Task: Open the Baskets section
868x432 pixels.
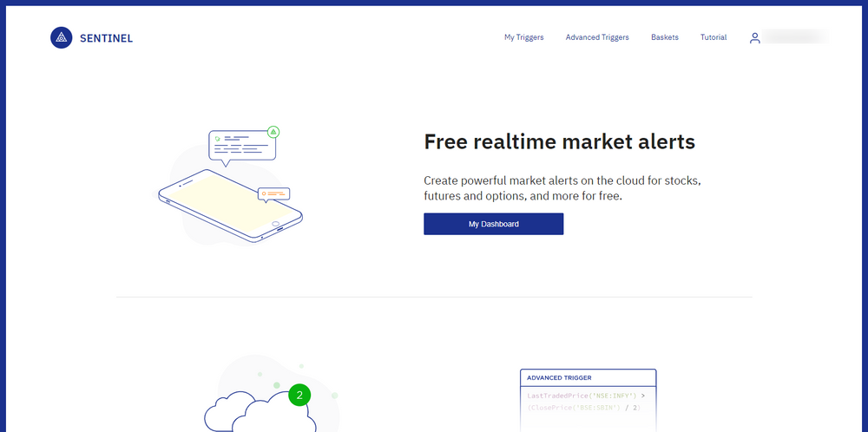Action: 665,37
